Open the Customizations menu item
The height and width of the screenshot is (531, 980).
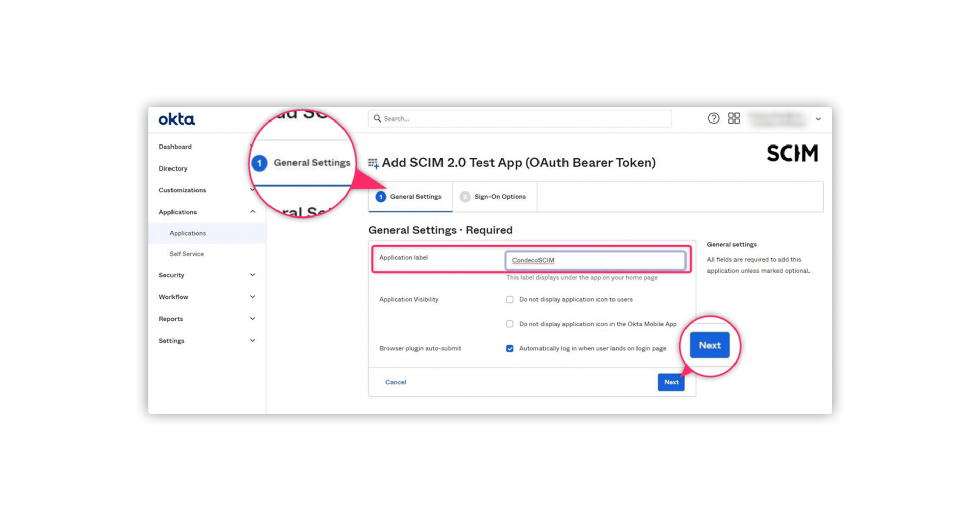tap(182, 190)
